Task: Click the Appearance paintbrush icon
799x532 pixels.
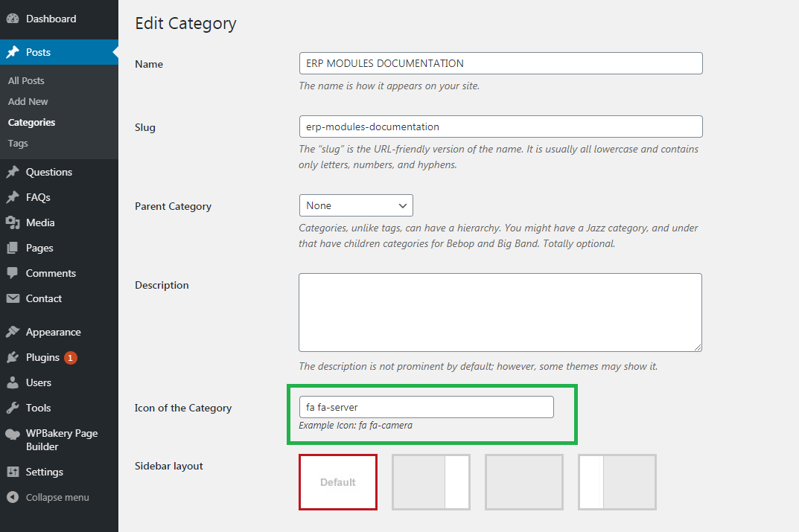Action: 13,332
